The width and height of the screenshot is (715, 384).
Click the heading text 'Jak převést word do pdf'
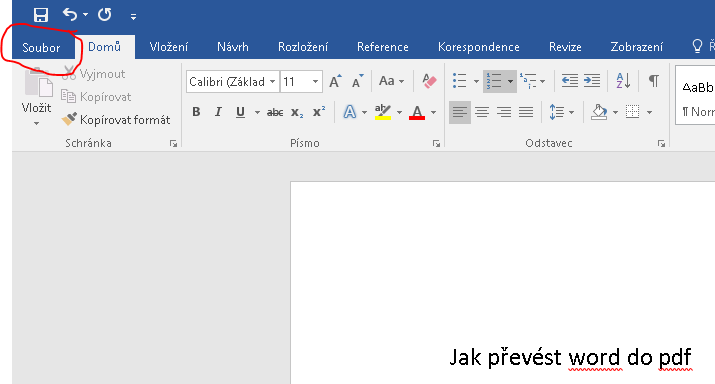tap(570, 358)
